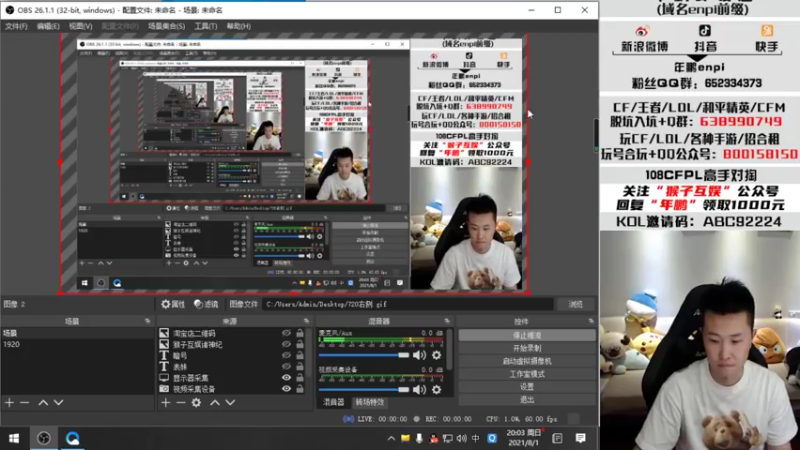Open the 编辑(E) menu

pyautogui.click(x=48, y=26)
